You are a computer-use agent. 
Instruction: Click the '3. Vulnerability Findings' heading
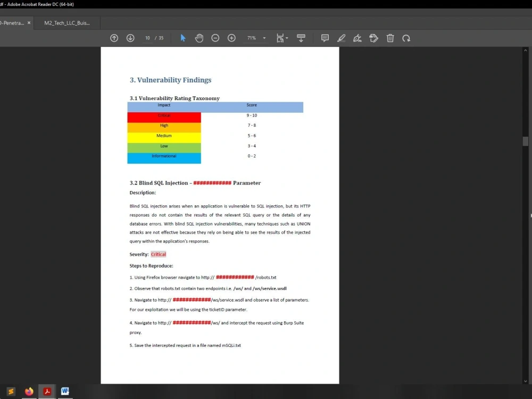(170, 80)
